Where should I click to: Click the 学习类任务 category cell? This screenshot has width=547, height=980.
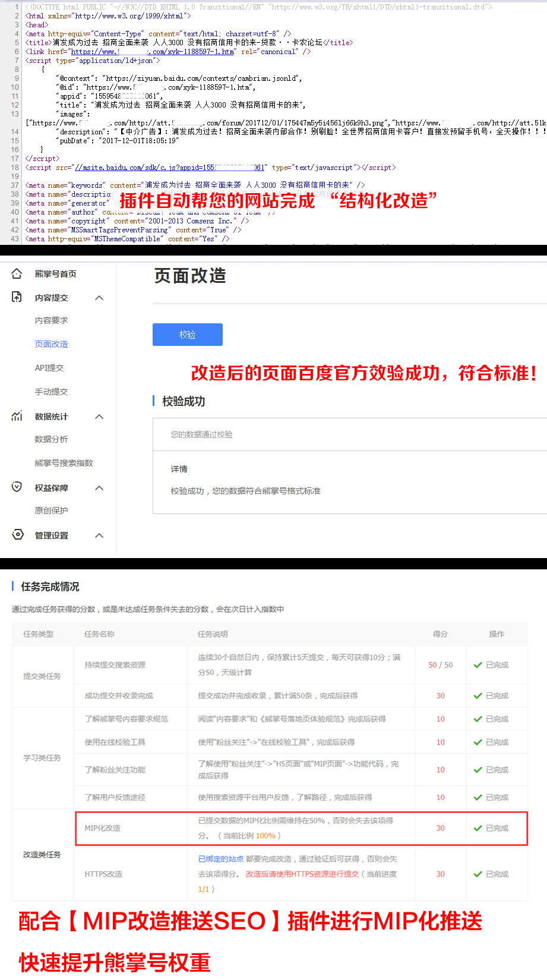coord(42,758)
